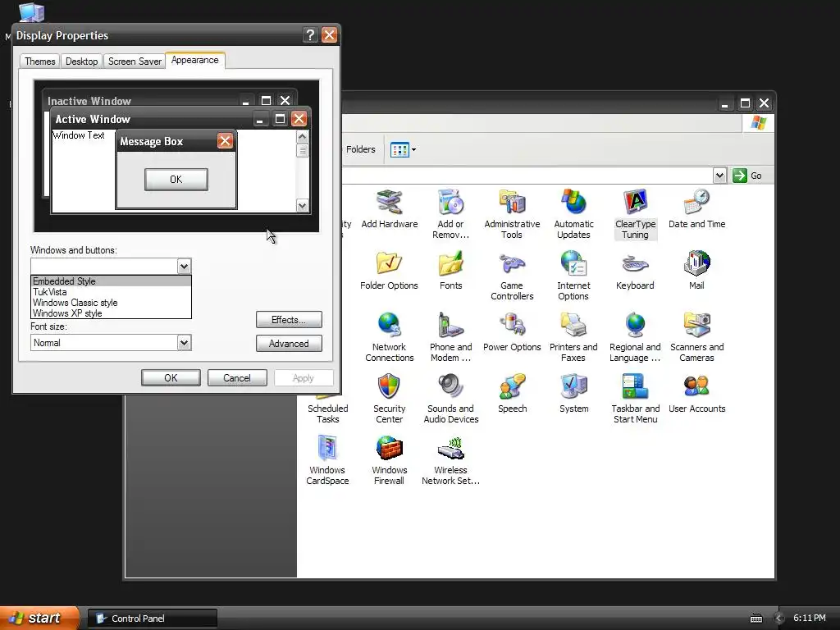
Task: Open the Sounds and Audio Devices icon
Action: (450, 399)
